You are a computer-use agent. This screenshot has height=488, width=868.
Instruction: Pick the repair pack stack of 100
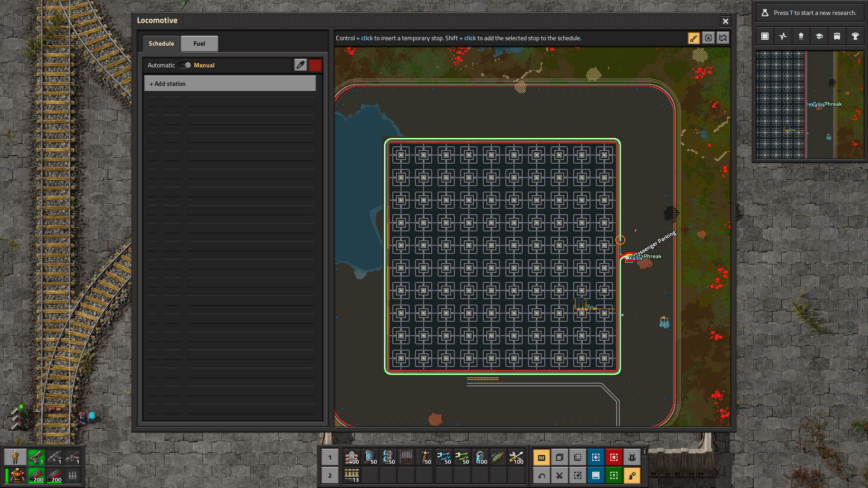point(516,457)
